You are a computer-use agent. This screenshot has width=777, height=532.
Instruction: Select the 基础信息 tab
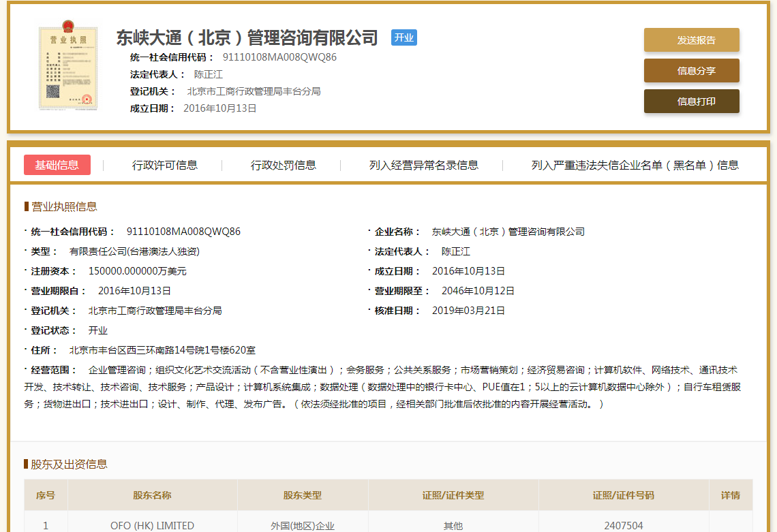tap(57, 165)
